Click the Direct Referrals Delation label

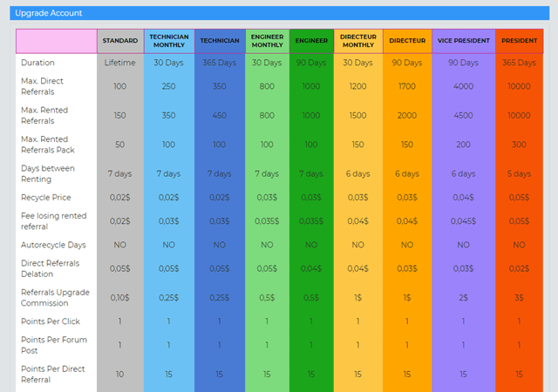(x=51, y=268)
